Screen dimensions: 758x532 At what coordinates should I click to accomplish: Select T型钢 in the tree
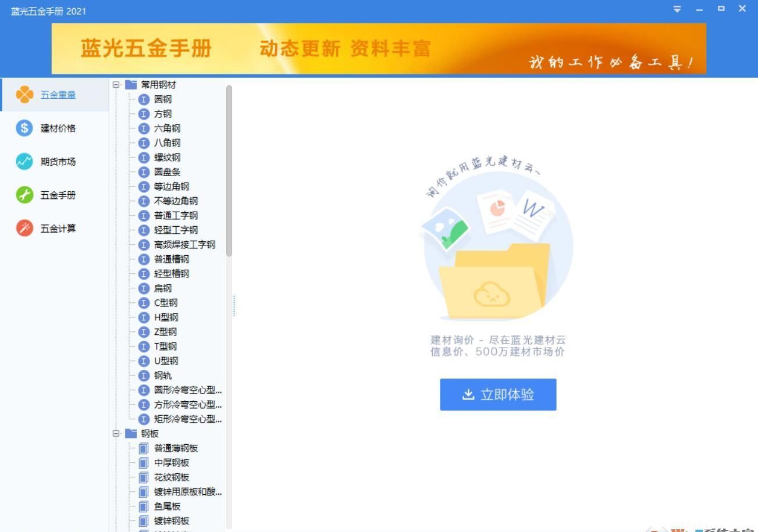point(165,347)
